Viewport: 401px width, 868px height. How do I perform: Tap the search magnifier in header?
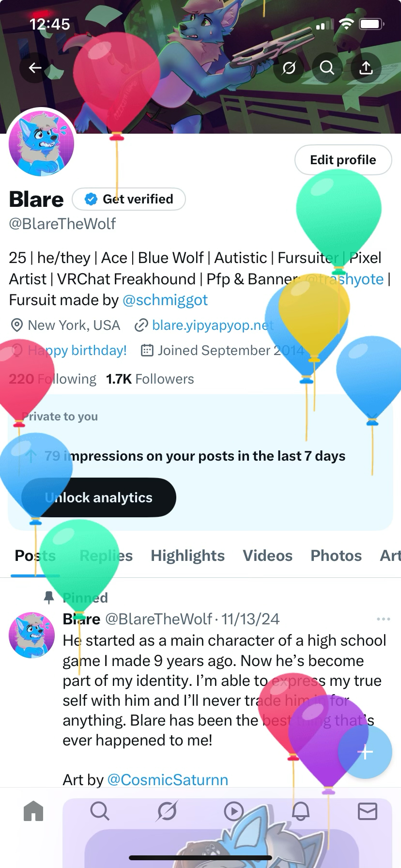pos(327,68)
